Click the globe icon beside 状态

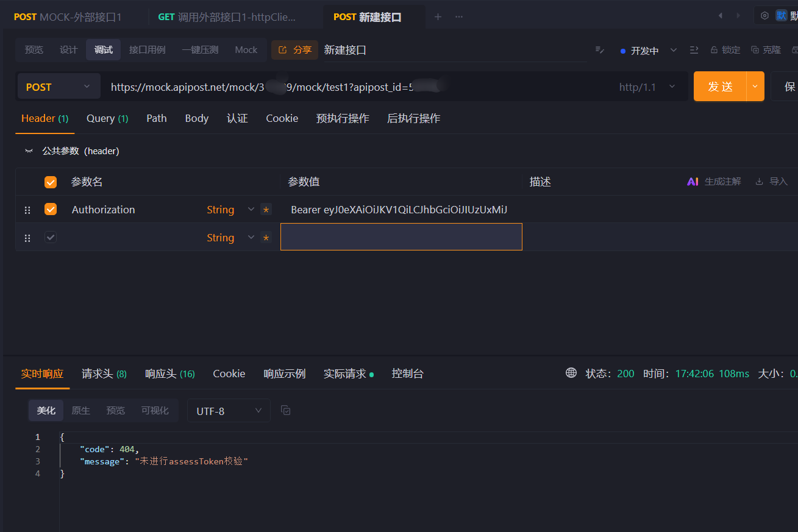(571, 373)
